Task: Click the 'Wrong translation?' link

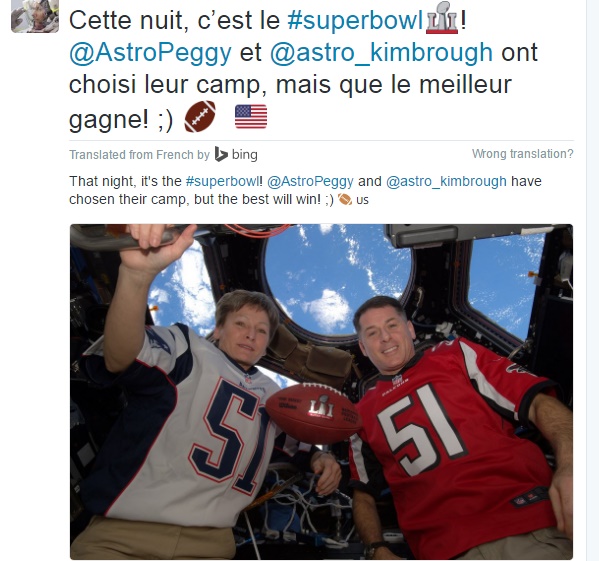Action: coord(523,154)
